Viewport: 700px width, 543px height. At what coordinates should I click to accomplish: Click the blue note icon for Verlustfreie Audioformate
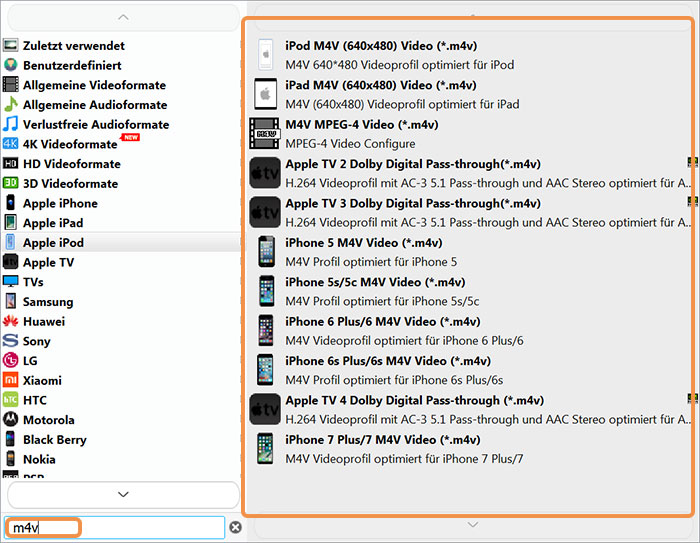pos(11,124)
